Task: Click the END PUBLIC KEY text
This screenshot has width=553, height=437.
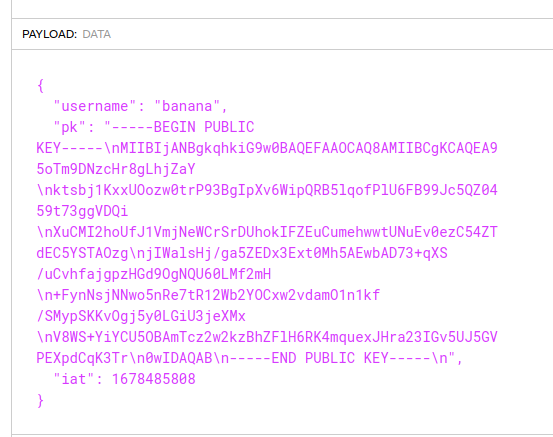Action: pos(330,358)
